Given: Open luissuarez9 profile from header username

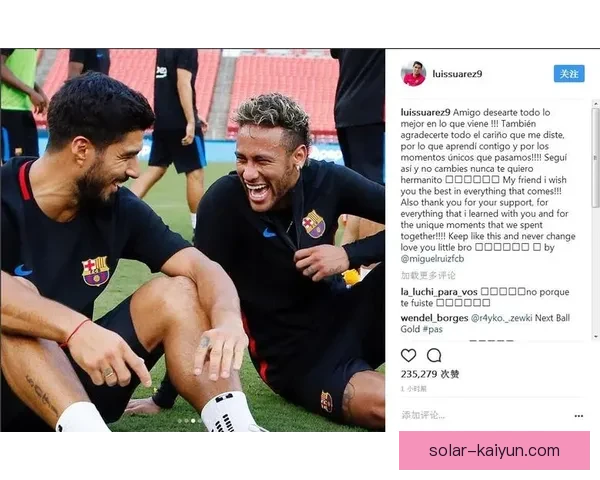Looking at the screenshot, I should (x=457, y=73).
